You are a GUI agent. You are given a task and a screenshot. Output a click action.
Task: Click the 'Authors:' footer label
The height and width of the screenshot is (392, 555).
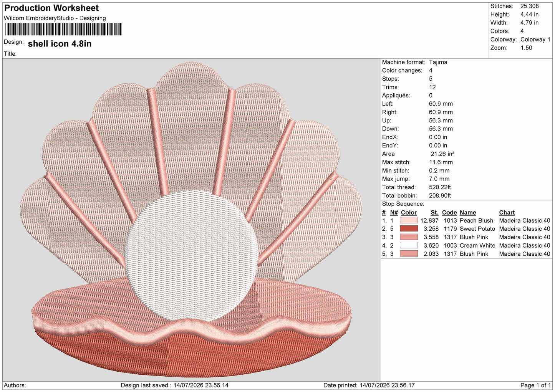click(x=15, y=385)
